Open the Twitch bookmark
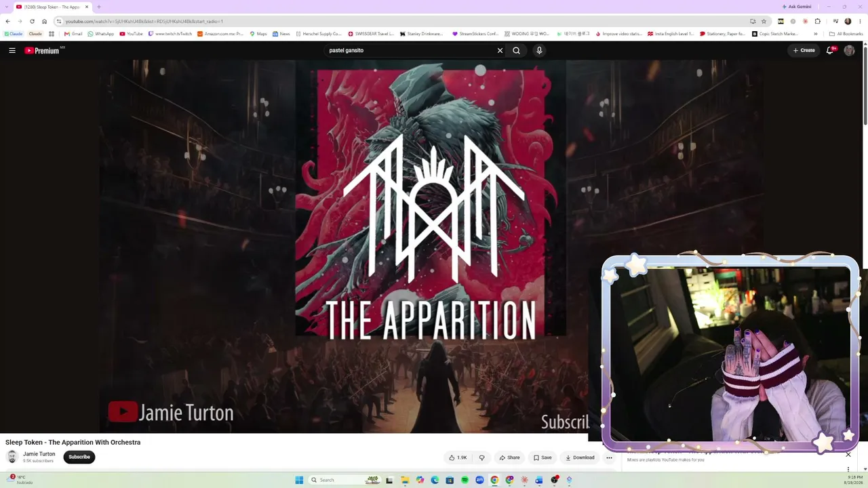This screenshot has height=488, width=868. (170, 34)
